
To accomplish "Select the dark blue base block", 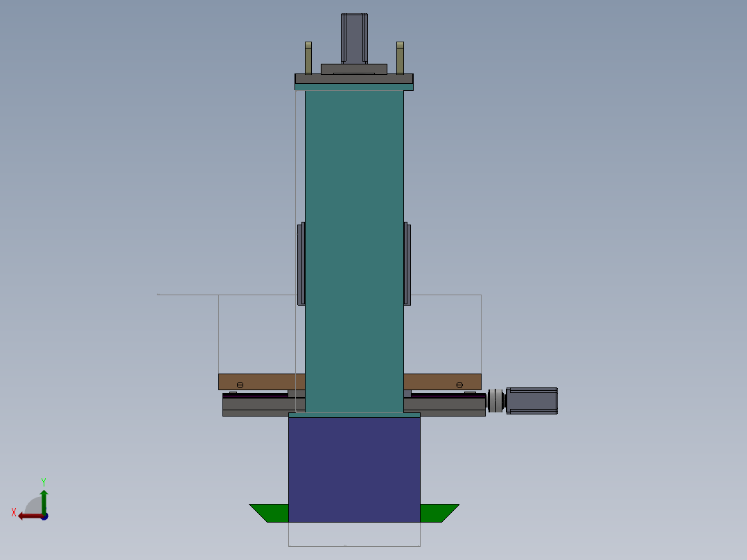I will tap(355, 469).
